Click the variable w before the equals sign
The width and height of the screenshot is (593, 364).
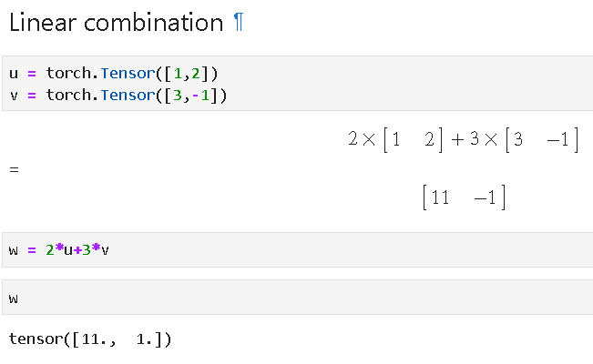pyautogui.click(x=13, y=250)
